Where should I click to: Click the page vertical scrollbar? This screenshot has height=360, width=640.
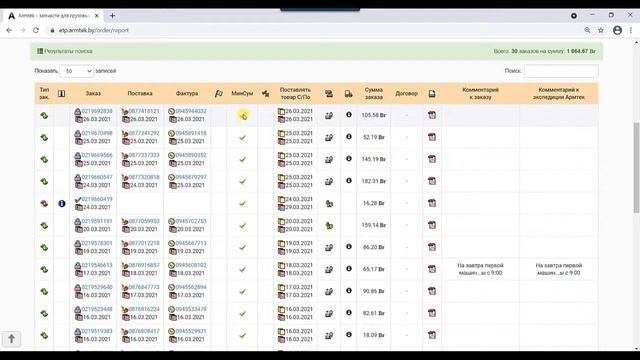(x=636, y=167)
